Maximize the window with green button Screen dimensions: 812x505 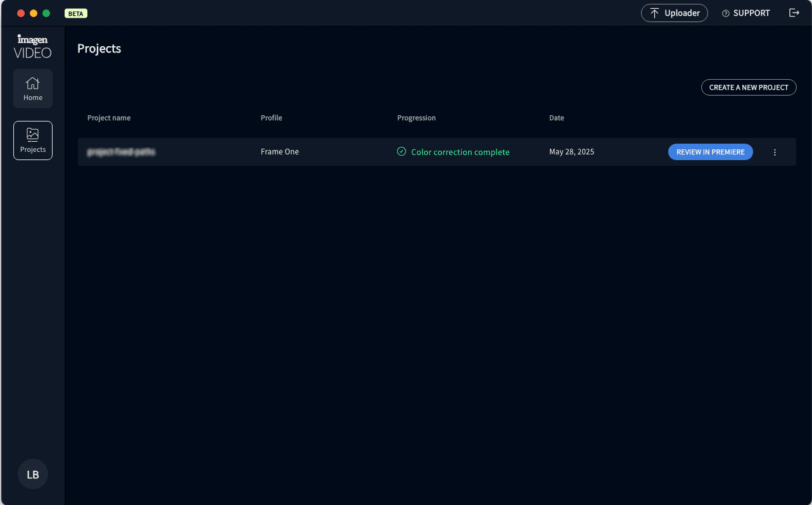[46, 13]
